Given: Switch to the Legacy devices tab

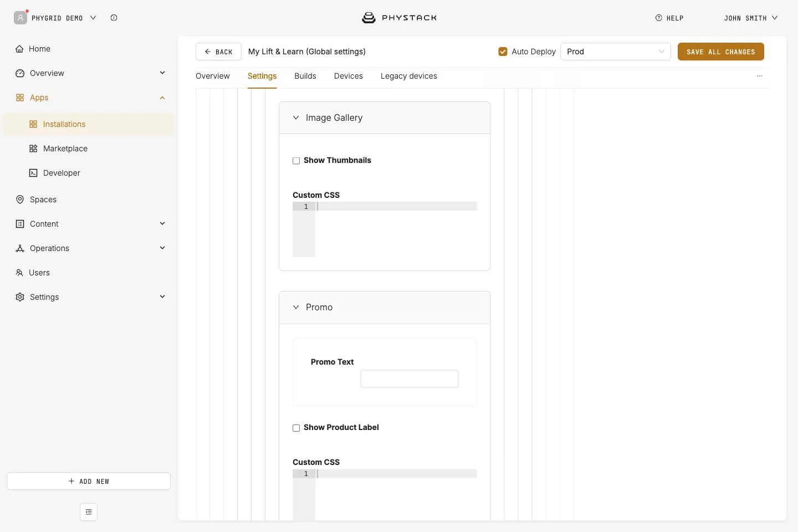Looking at the screenshot, I should click(x=409, y=76).
